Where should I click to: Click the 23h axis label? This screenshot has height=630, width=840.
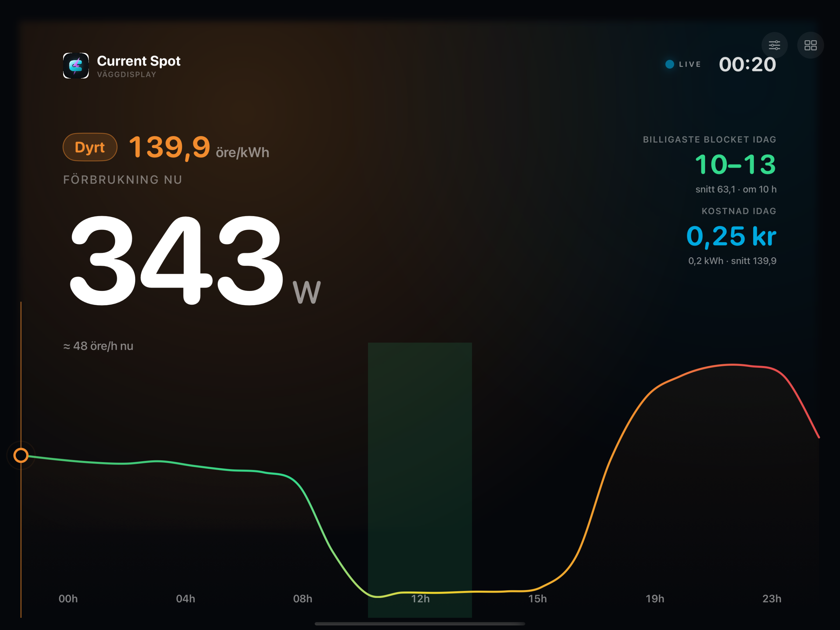coord(772,599)
